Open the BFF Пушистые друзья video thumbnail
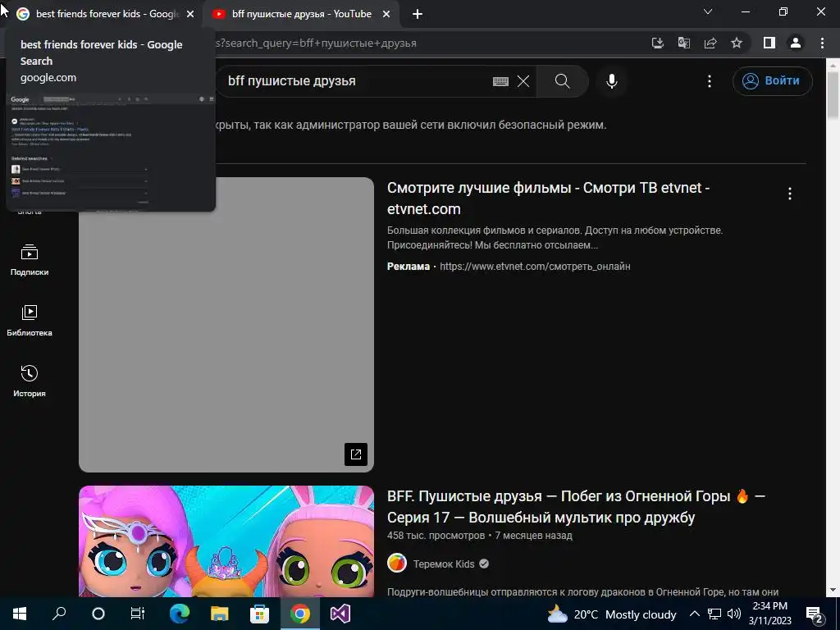 click(226, 541)
